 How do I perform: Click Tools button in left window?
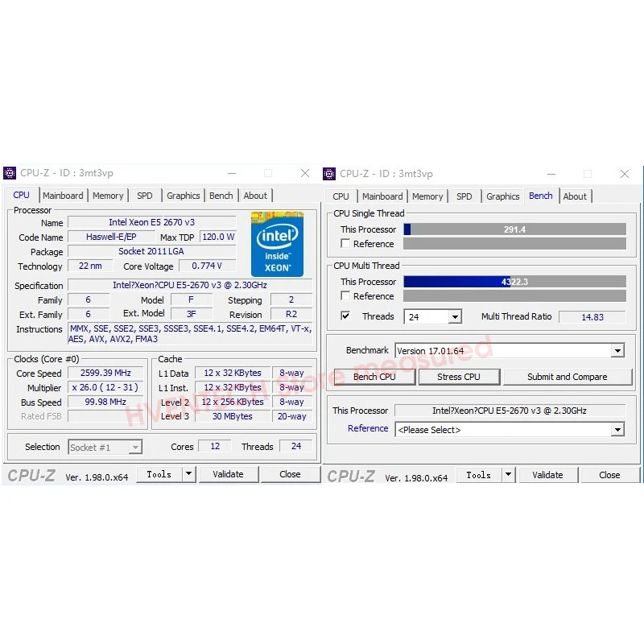pyautogui.click(x=159, y=474)
